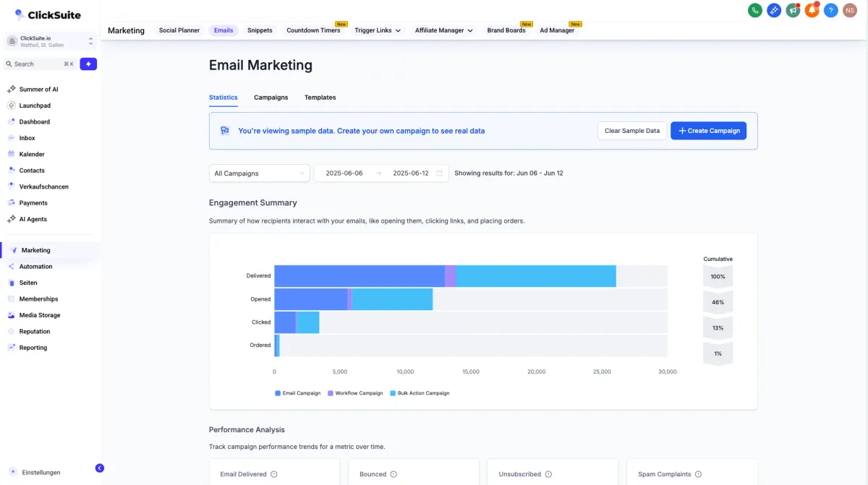Toggle the Email Campaign legend swatch

click(x=278, y=393)
